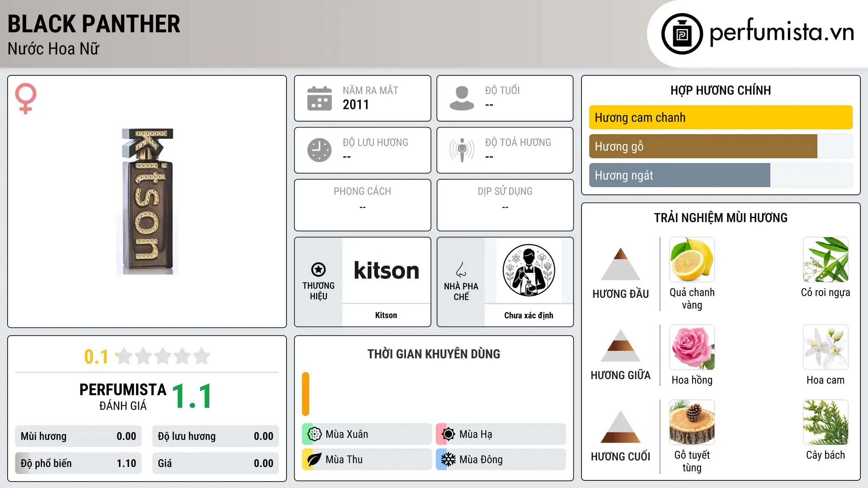Click the Độ lưu hương 0.00 score box
This screenshot has height=488, width=868.
215,436
